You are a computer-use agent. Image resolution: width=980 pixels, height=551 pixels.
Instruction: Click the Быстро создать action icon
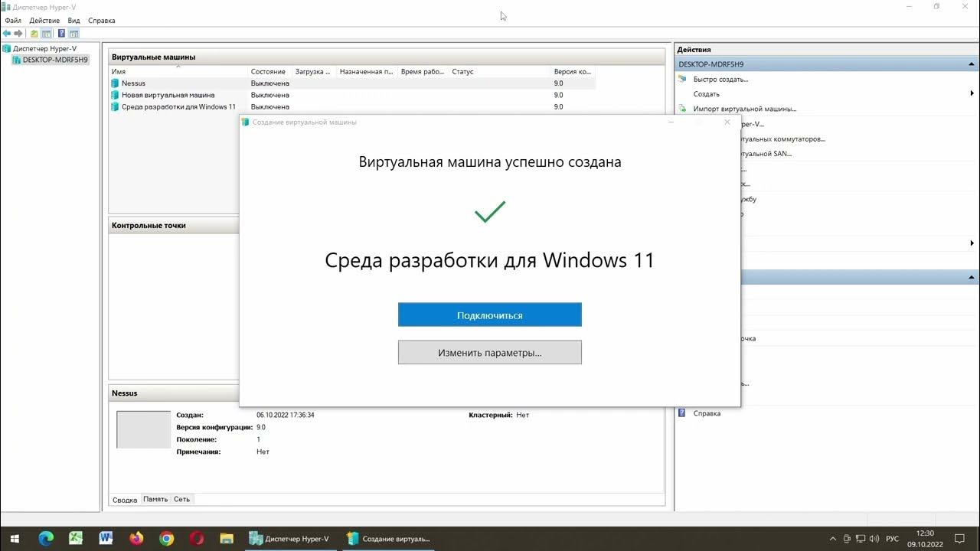(x=682, y=79)
